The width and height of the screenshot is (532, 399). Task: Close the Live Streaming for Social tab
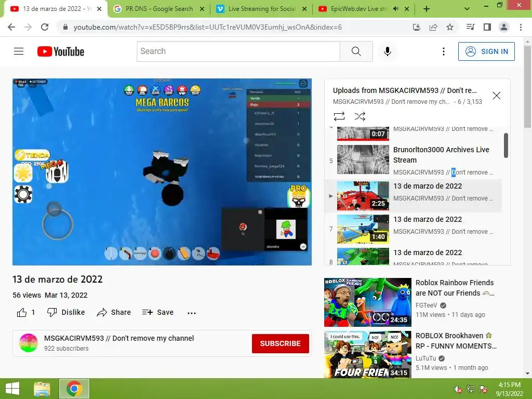[x=304, y=9]
